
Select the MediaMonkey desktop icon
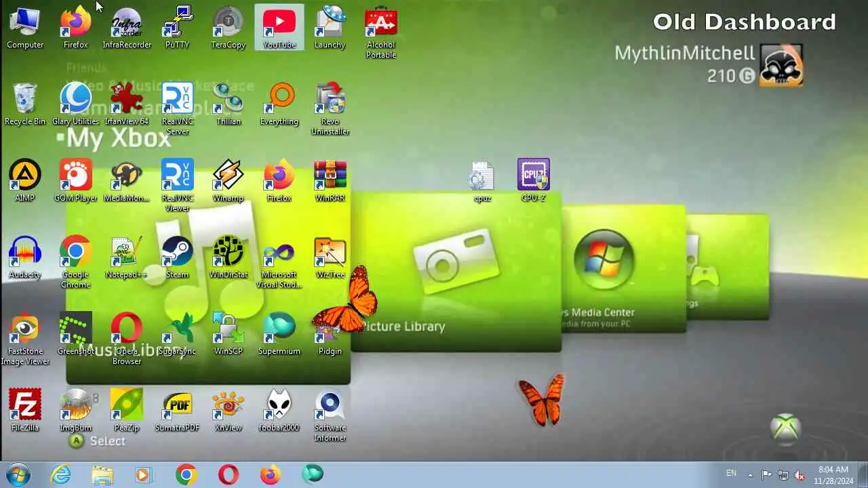point(127,181)
